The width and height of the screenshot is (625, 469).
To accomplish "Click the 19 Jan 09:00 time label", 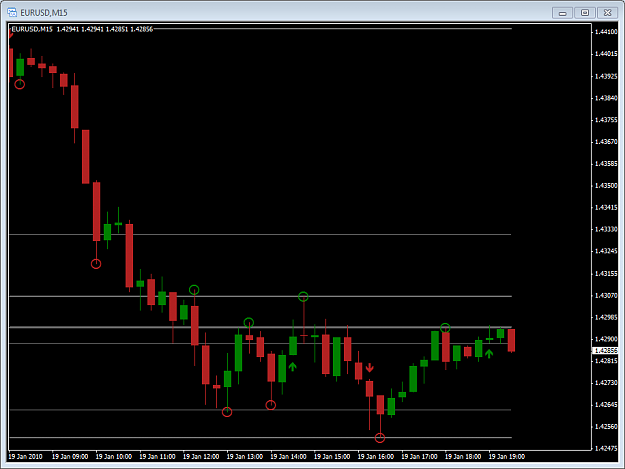I will click(70, 457).
